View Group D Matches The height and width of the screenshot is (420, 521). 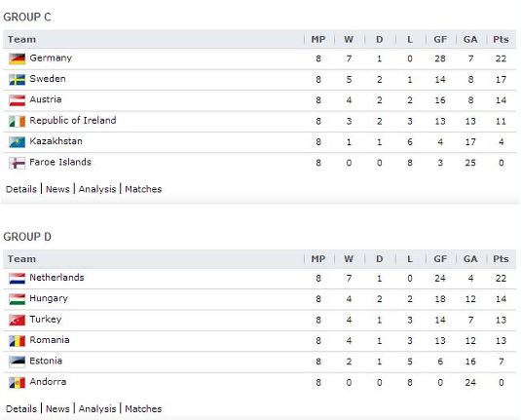pos(143,408)
